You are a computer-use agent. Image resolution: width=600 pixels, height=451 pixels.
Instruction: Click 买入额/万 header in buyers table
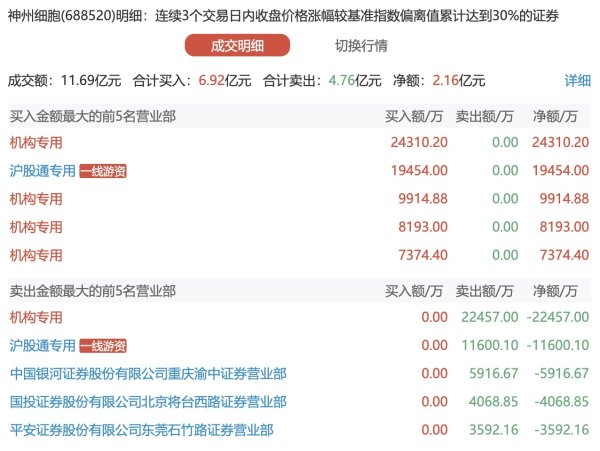pos(414,116)
